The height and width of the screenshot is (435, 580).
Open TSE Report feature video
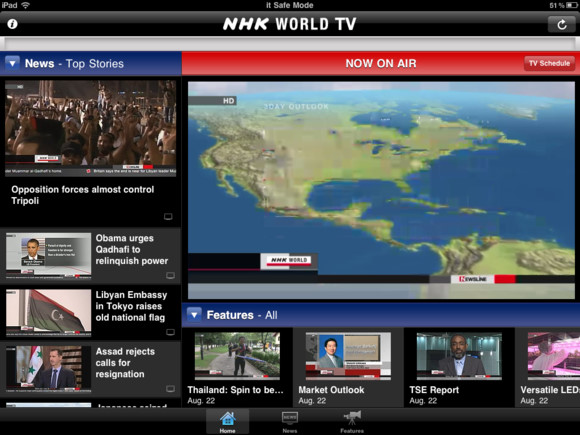[459, 356]
